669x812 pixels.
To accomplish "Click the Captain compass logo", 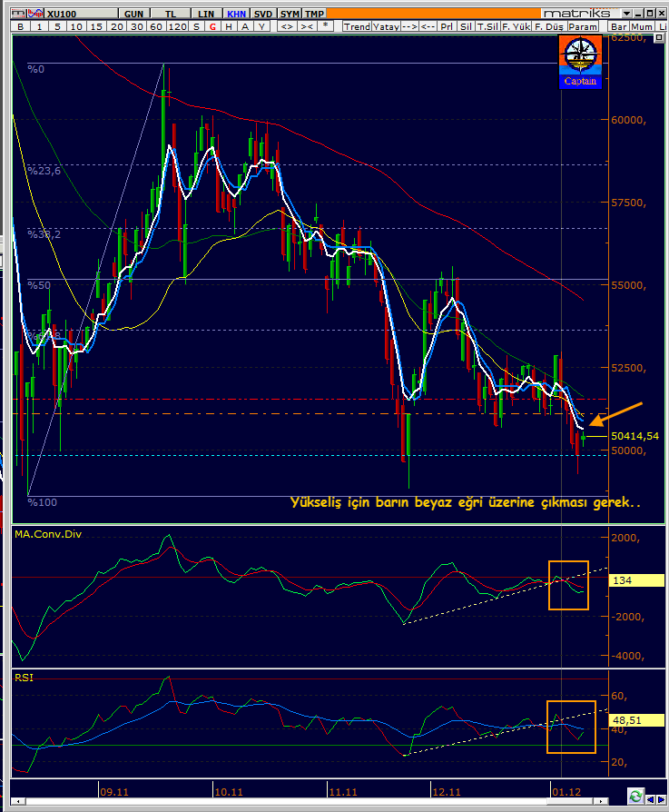I will click(581, 62).
